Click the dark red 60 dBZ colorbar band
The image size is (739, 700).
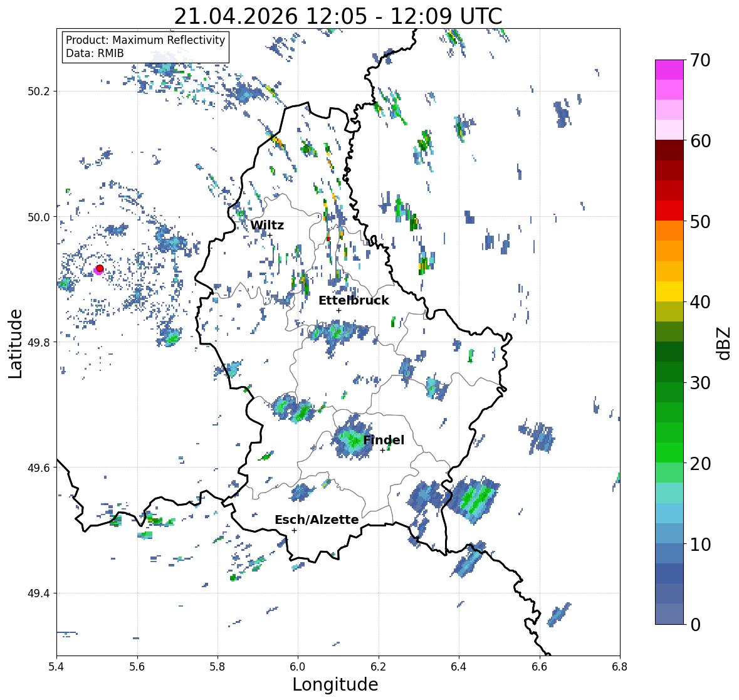[x=669, y=150]
